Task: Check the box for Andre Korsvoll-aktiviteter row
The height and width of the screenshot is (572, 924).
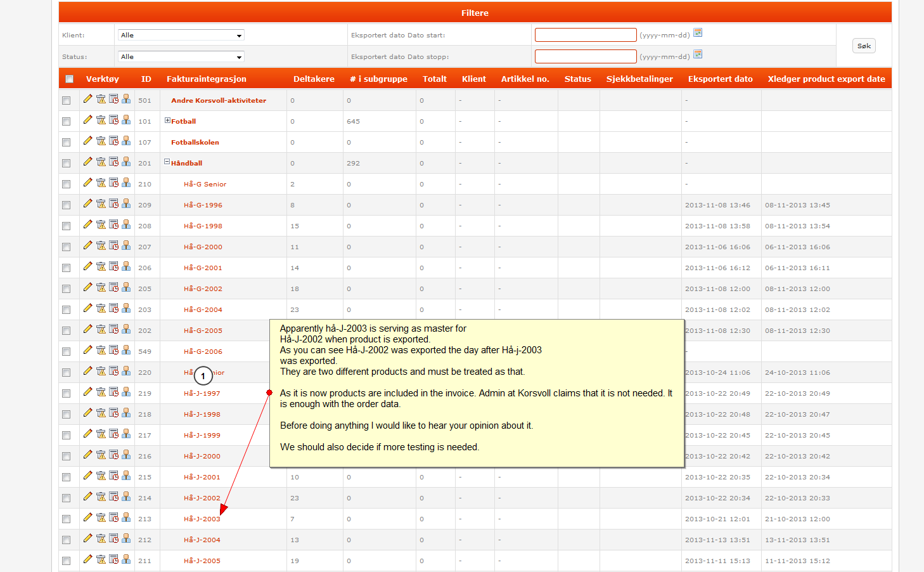Action: coord(66,101)
